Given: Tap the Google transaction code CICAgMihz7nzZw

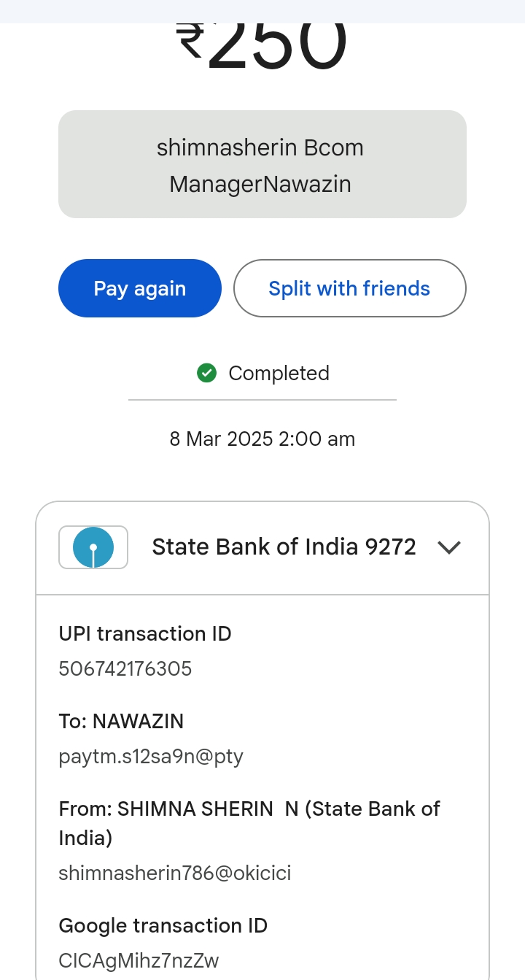Looking at the screenshot, I should coord(139,960).
